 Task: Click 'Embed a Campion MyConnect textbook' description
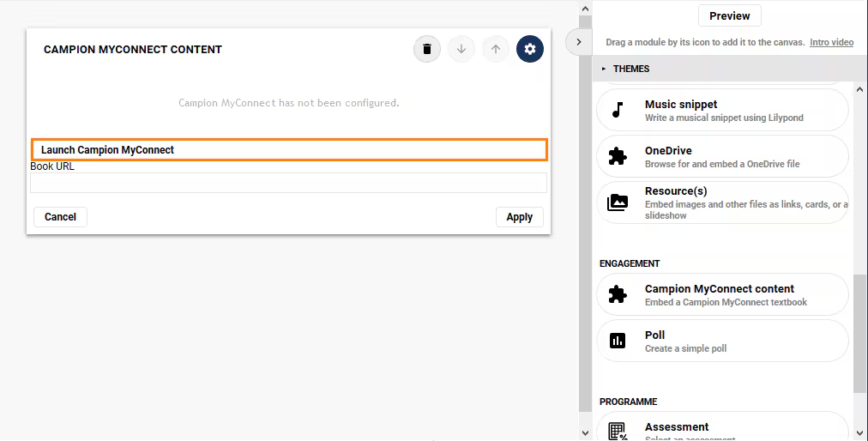726,303
